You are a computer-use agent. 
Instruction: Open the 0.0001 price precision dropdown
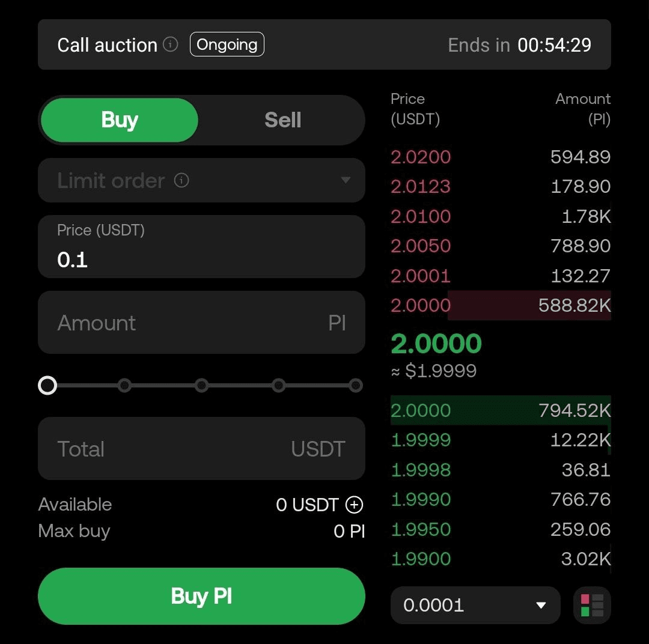(475, 605)
